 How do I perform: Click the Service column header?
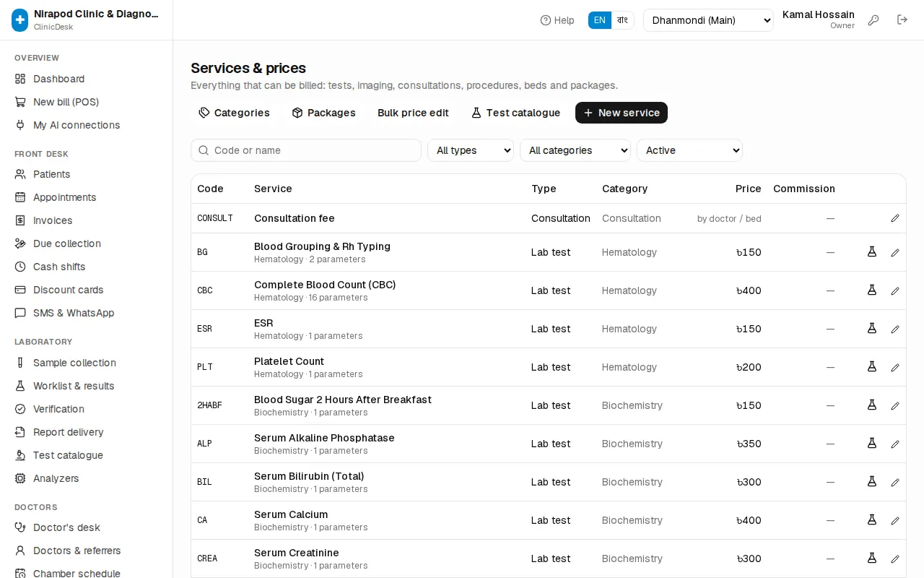273,189
